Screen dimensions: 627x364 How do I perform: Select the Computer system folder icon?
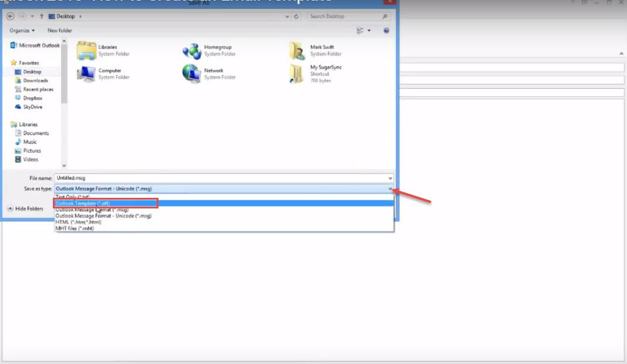86,73
